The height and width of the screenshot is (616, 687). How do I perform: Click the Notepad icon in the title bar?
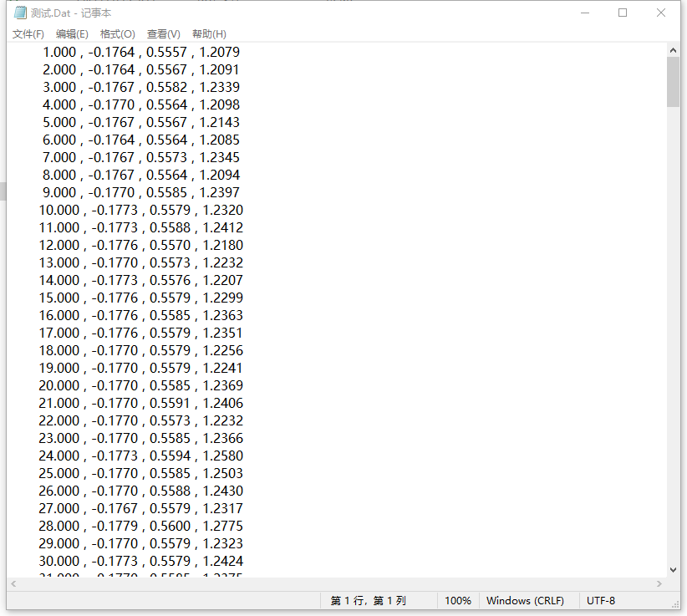click(20, 13)
